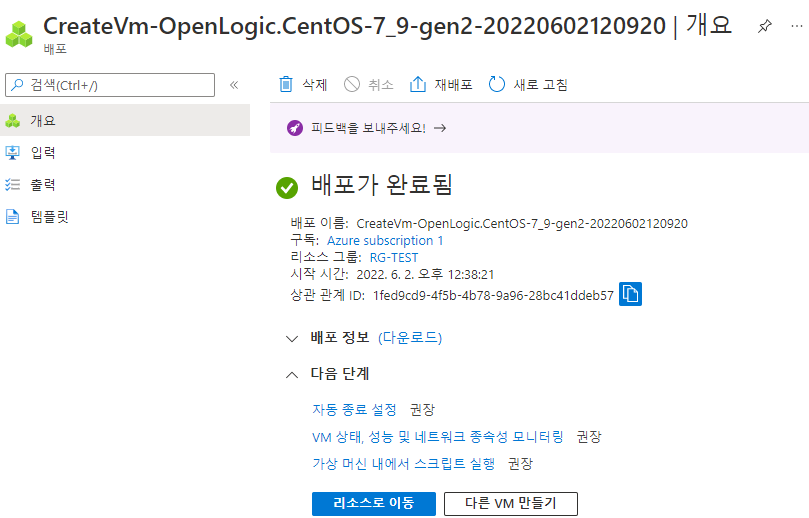Viewport: 809px width, 518px height.
Task: Collapse the 다음 단계 section chevron
Action: [292, 375]
